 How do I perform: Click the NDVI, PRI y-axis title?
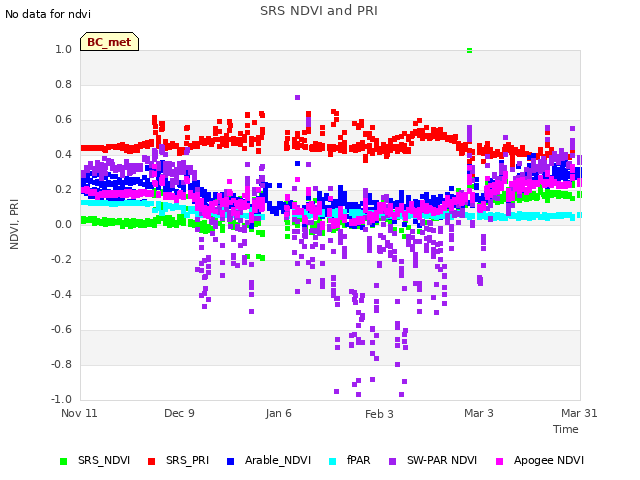point(14,224)
